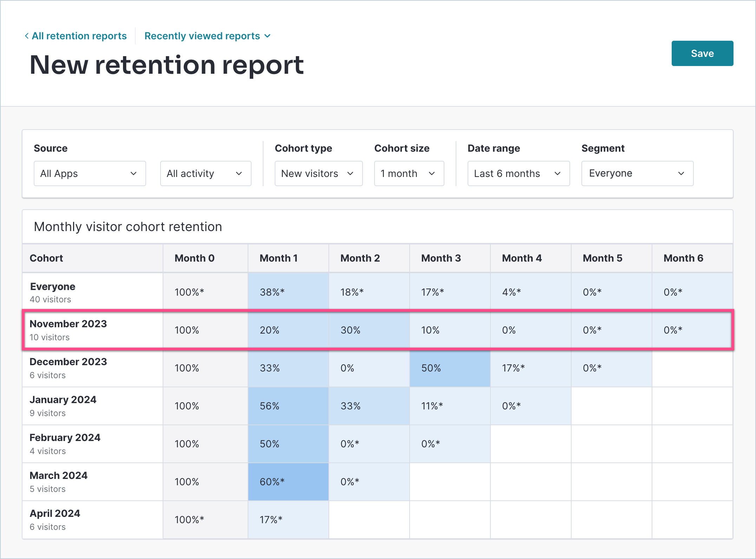Expand the Recently viewed reports menu
The height and width of the screenshot is (559, 756).
point(207,35)
